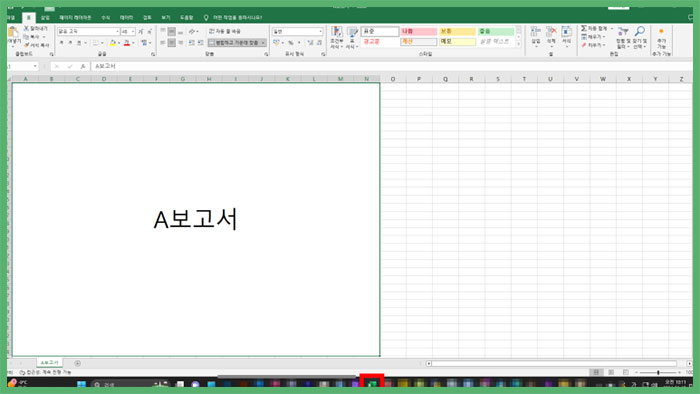Toggle right horizontal alignment
The height and width of the screenshot is (394, 700).
click(180, 43)
